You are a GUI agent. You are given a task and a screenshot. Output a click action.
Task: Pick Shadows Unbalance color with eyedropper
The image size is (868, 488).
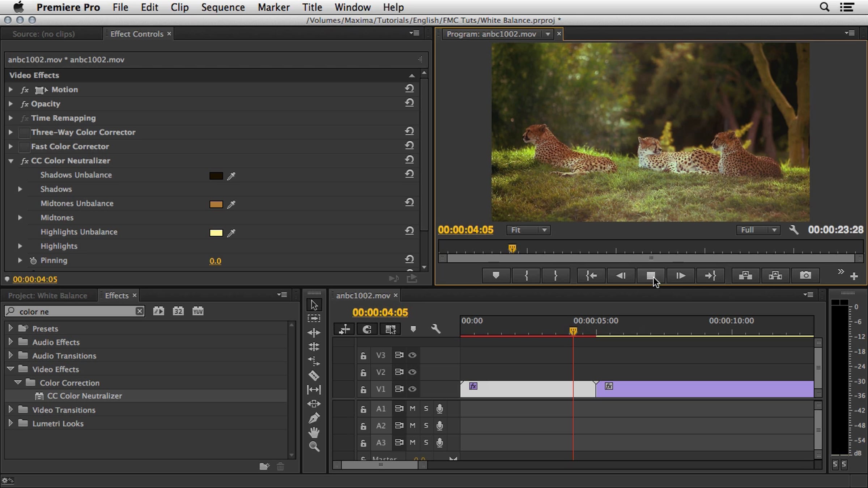(x=231, y=176)
